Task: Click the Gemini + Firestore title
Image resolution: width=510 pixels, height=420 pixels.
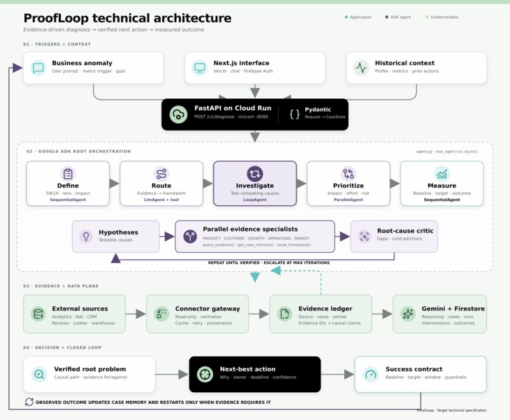Action: (453, 309)
